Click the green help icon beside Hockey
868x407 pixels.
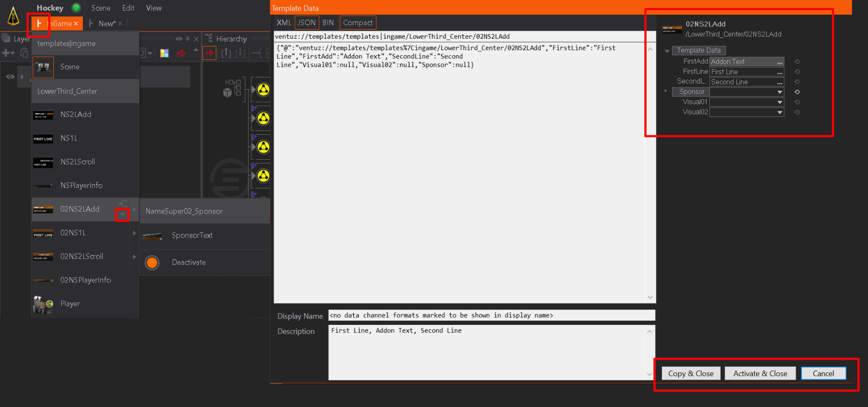tap(76, 8)
